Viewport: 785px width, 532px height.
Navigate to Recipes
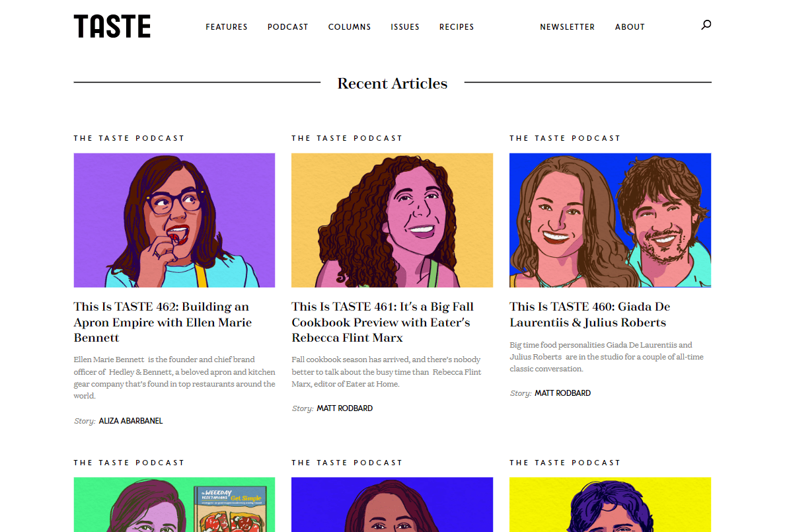[x=457, y=27]
